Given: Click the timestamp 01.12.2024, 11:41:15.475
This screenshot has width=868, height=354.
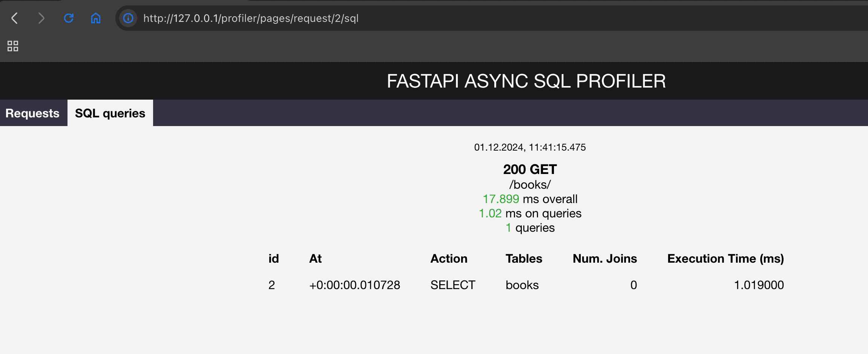Looking at the screenshot, I should click(x=530, y=147).
